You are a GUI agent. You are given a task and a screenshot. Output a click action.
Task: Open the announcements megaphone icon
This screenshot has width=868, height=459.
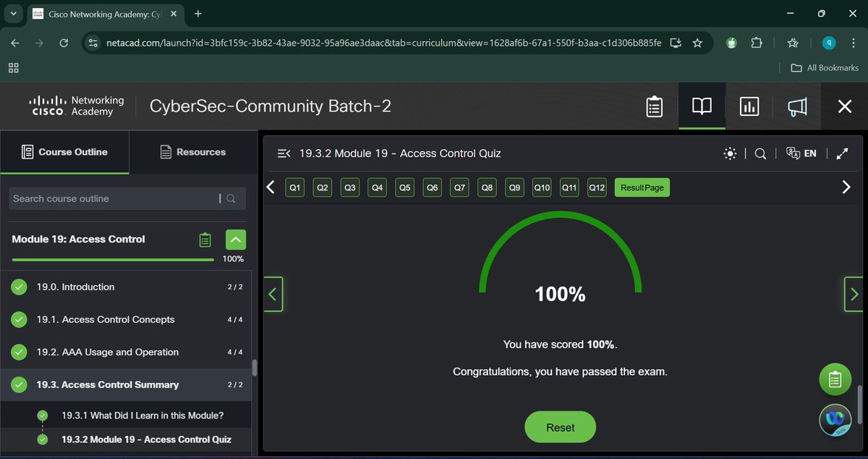[x=797, y=106]
